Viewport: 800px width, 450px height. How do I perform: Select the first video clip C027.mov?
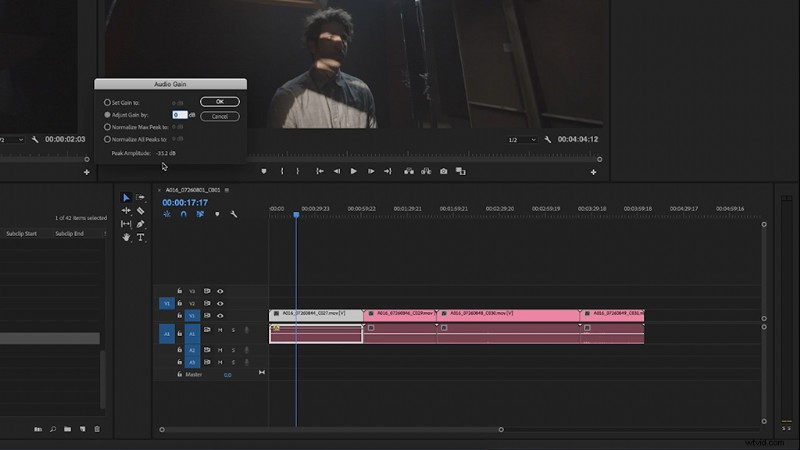coord(316,315)
